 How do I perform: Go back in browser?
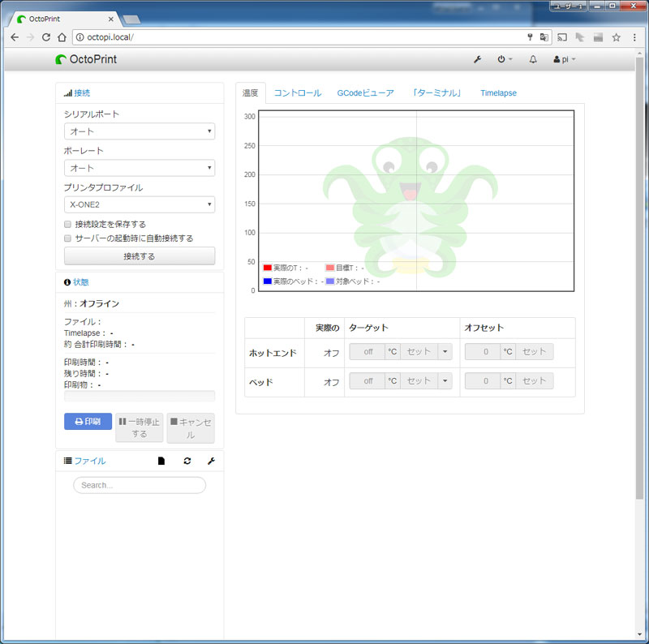point(15,37)
